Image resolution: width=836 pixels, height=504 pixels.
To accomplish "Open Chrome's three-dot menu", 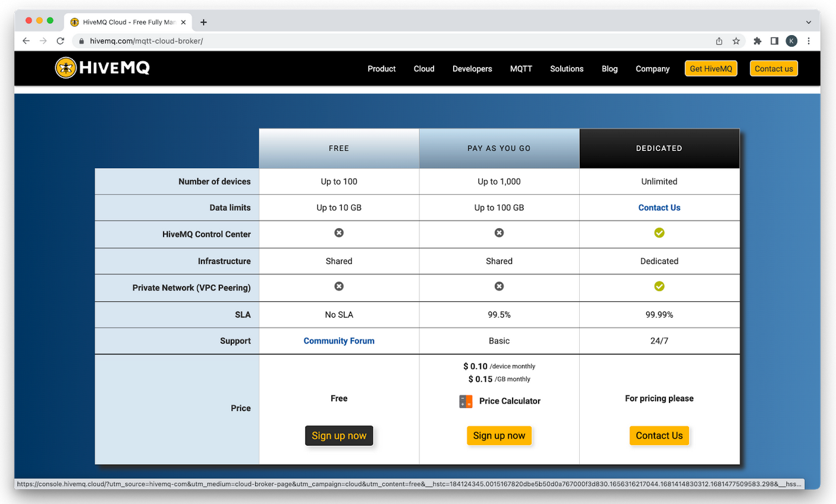I will click(809, 40).
